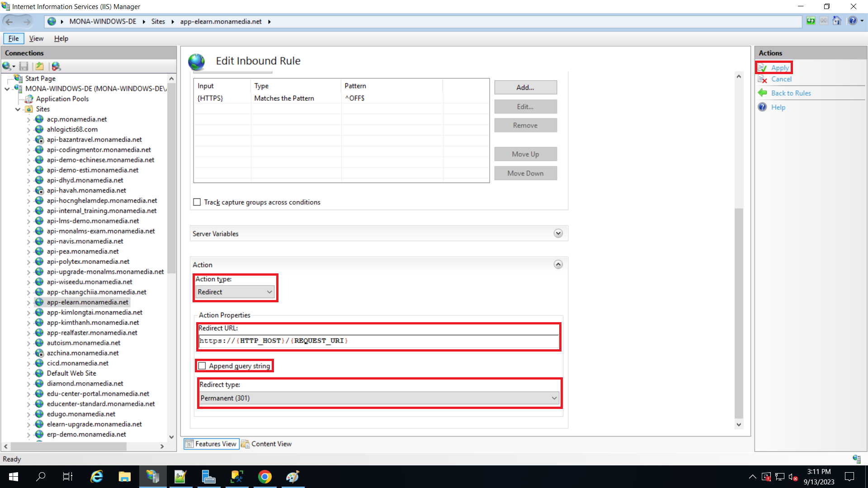The height and width of the screenshot is (488, 868).
Task: Click the Back navigation arrow
Action: click(9, 21)
